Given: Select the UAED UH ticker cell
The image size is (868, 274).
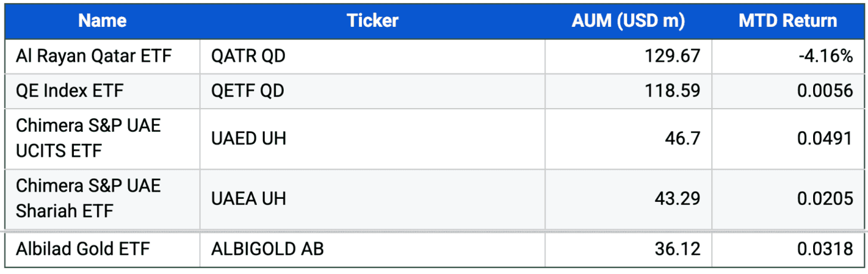Looking at the screenshot, I should pyautogui.click(x=249, y=138).
